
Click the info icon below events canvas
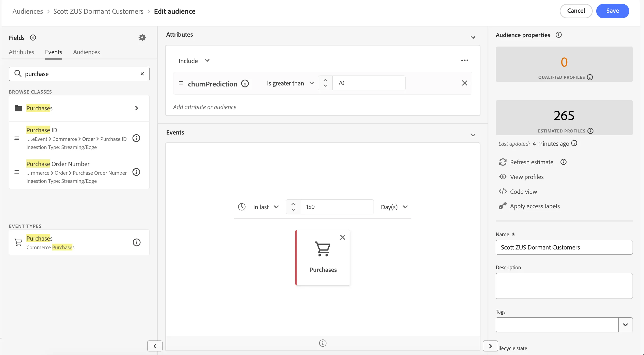(323, 343)
